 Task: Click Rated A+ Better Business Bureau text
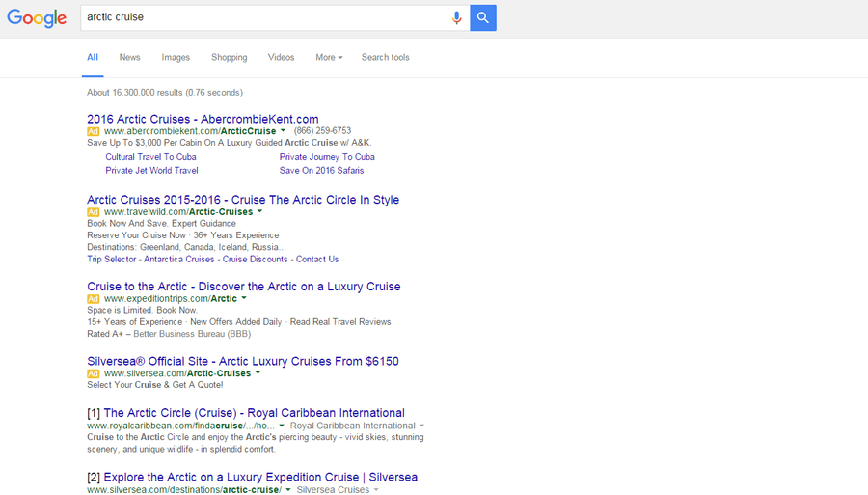[169, 334]
